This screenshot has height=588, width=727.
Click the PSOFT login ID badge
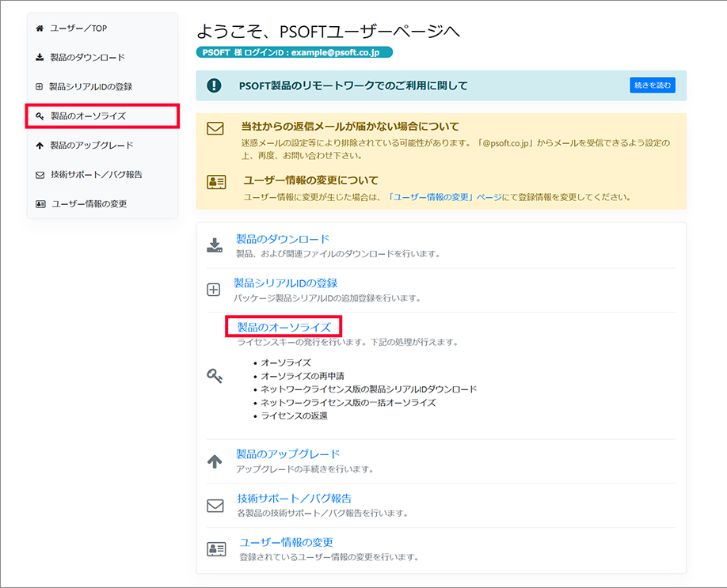[x=295, y=52]
